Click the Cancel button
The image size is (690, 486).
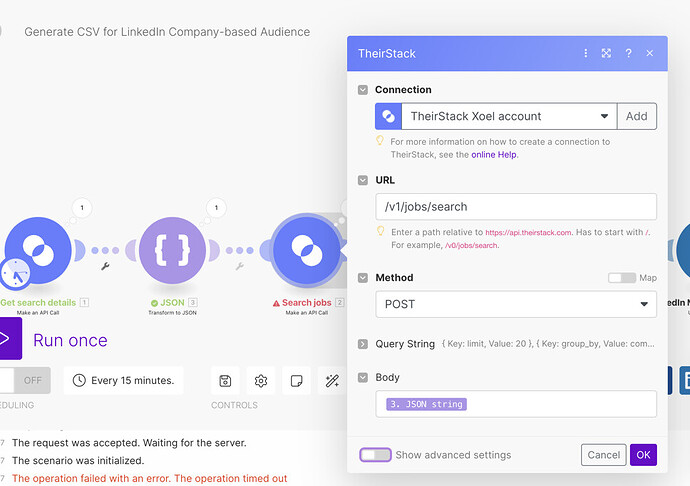point(603,455)
